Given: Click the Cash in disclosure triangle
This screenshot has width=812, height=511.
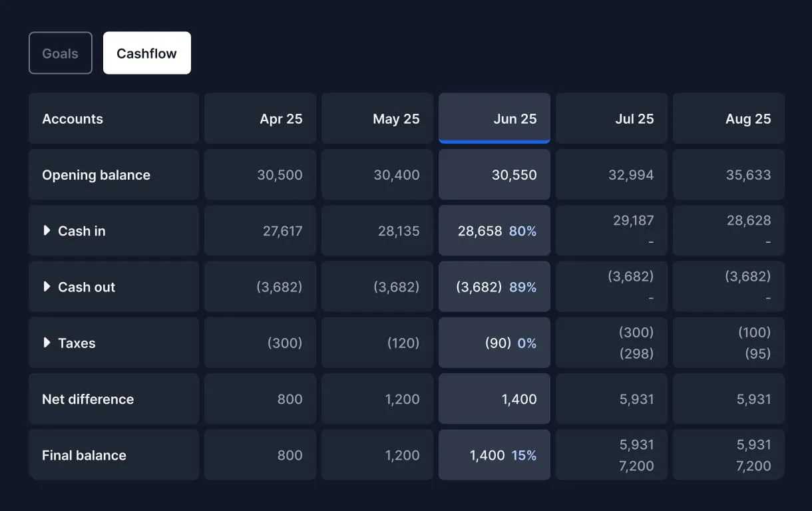Looking at the screenshot, I should pyautogui.click(x=46, y=231).
